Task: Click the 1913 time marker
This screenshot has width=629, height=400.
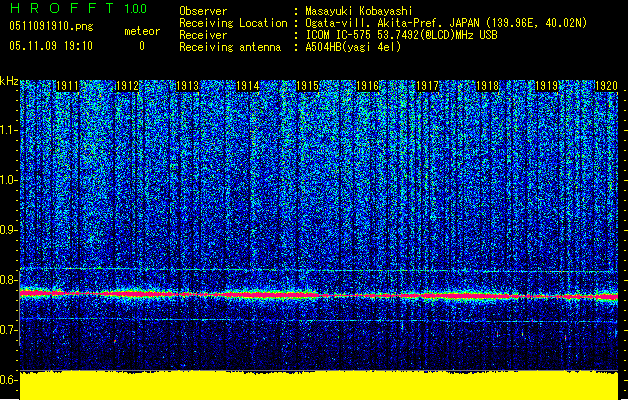Action: [187, 86]
